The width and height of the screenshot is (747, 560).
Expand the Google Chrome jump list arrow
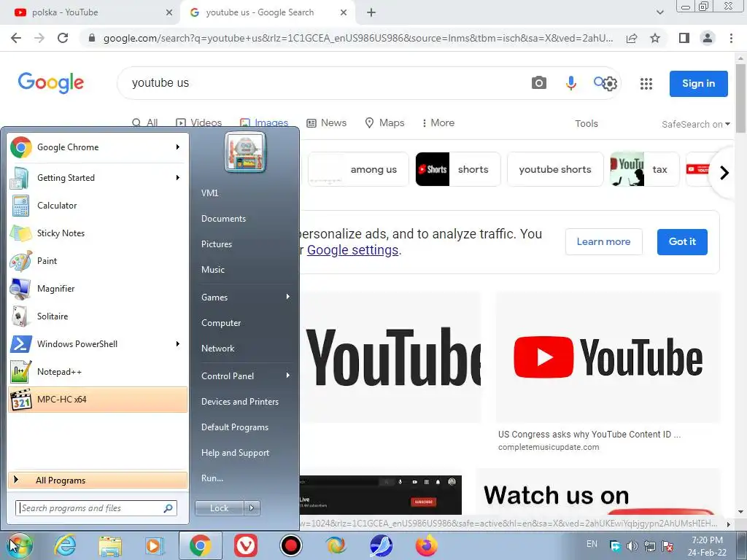(178, 147)
